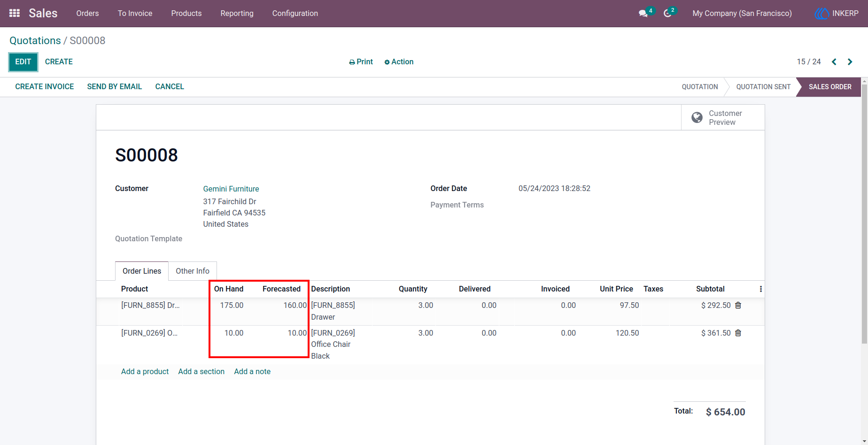The width and height of the screenshot is (868, 445).
Task: Click Add a product link
Action: (x=145, y=372)
